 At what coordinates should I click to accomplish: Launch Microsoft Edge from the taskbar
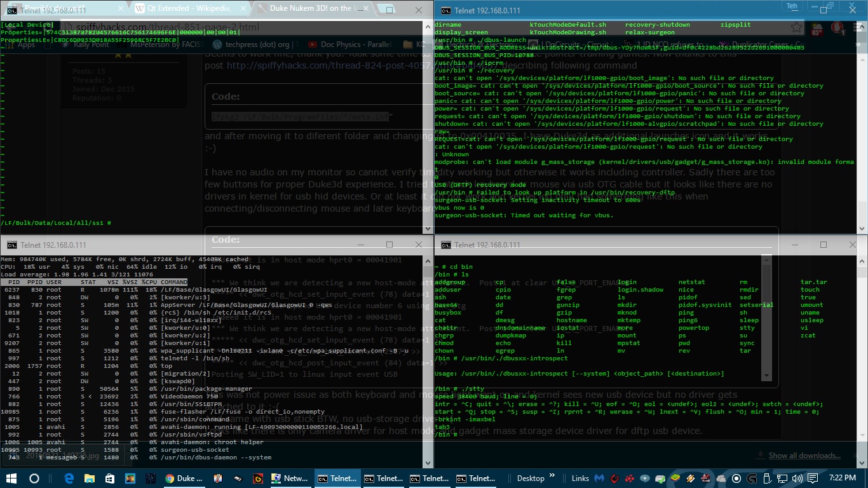point(69,478)
